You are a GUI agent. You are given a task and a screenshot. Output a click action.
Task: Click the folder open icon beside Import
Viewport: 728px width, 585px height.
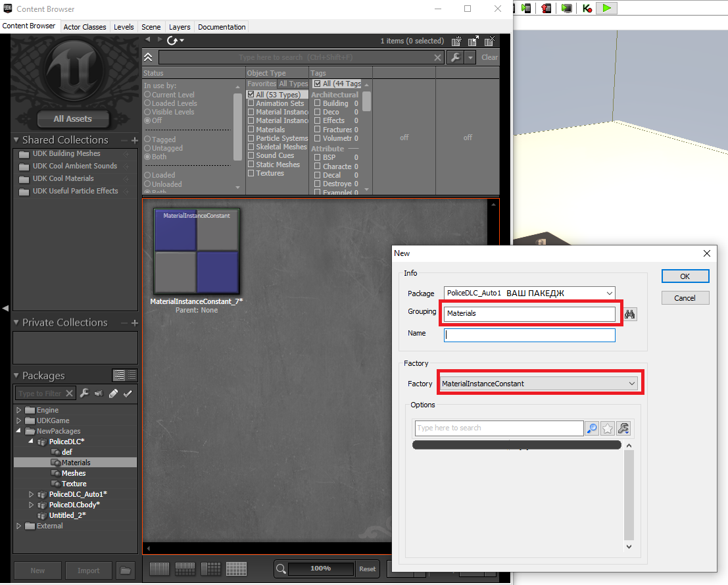tap(126, 570)
